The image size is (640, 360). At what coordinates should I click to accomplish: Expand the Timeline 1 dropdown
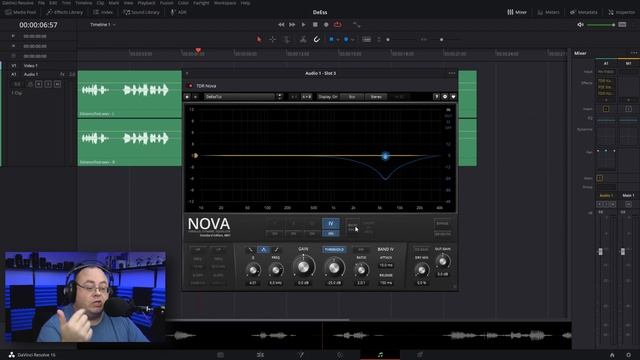click(103, 24)
